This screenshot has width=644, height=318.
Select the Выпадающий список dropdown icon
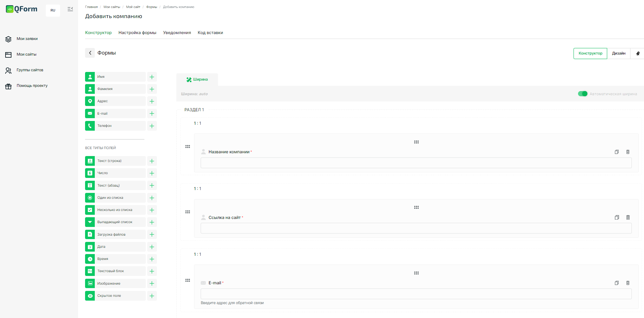[x=90, y=222]
